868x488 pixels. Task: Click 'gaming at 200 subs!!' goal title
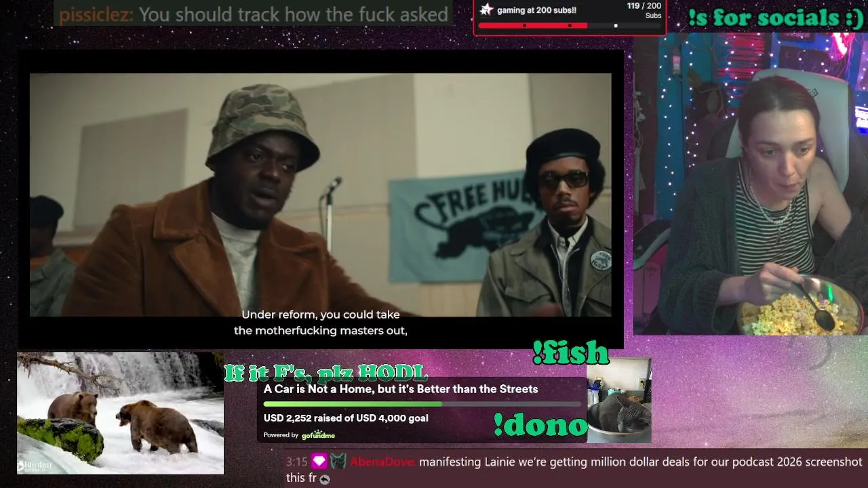point(536,10)
